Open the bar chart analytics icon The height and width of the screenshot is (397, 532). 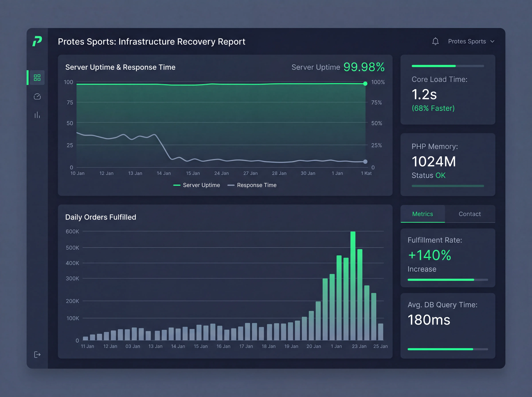[x=37, y=115]
